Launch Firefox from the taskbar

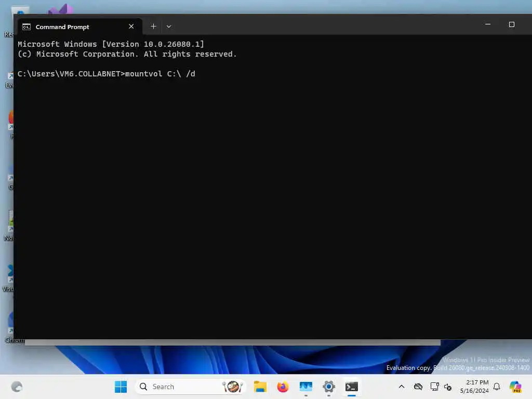coord(283,387)
